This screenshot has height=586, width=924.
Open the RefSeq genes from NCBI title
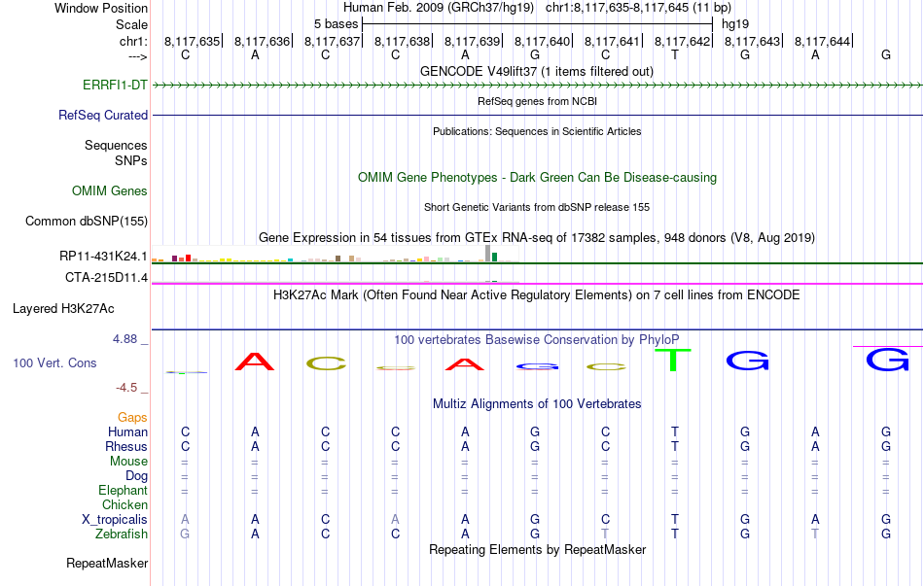click(x=538, y=101)
